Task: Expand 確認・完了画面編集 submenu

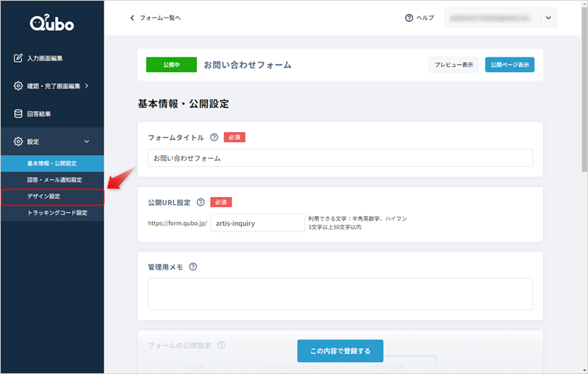Action: point(87,86)
